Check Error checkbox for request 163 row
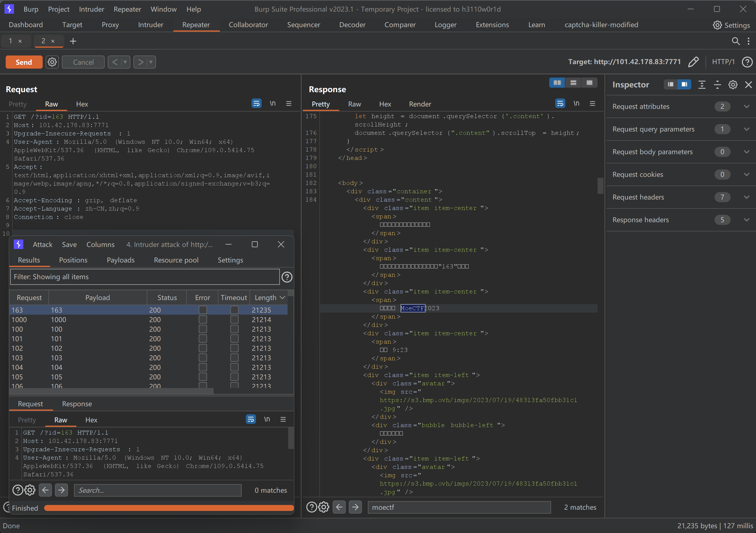Screen dimensions: 756x533 coord(203,310)
